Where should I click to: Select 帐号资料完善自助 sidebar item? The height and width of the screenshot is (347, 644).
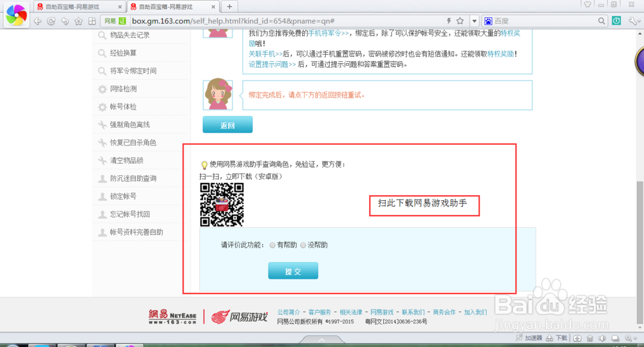(137, 232)
